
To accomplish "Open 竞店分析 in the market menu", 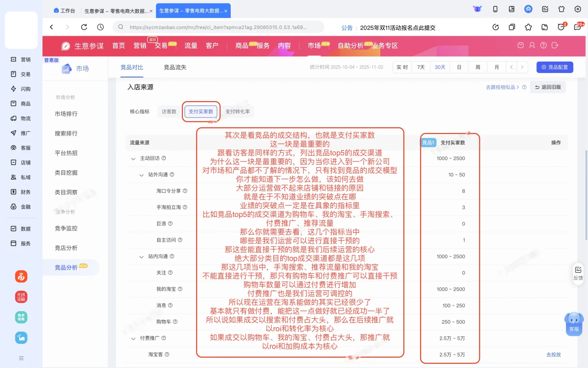I will [x=66, y=248].
